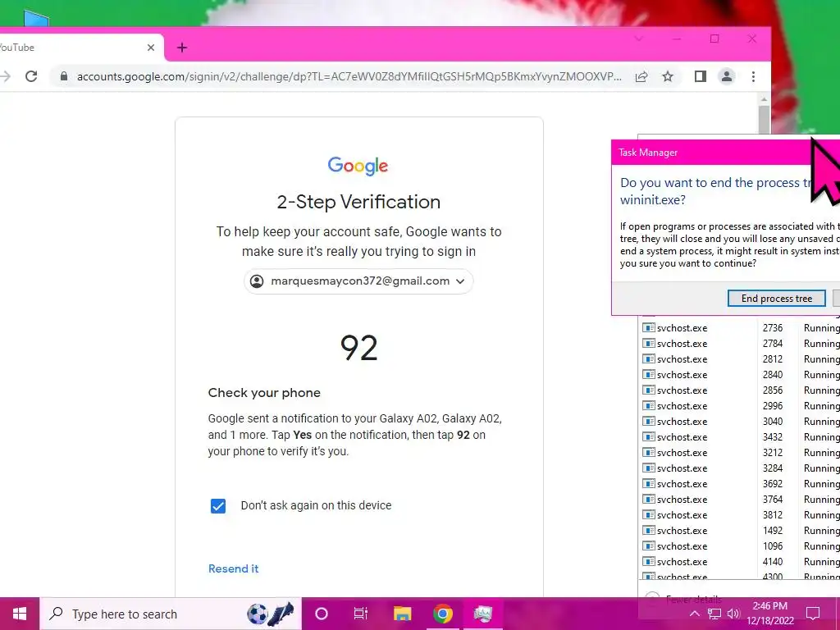Select svchost.exe with PID 3812
This screenshot has width=840, height=630.
(741, 514)
